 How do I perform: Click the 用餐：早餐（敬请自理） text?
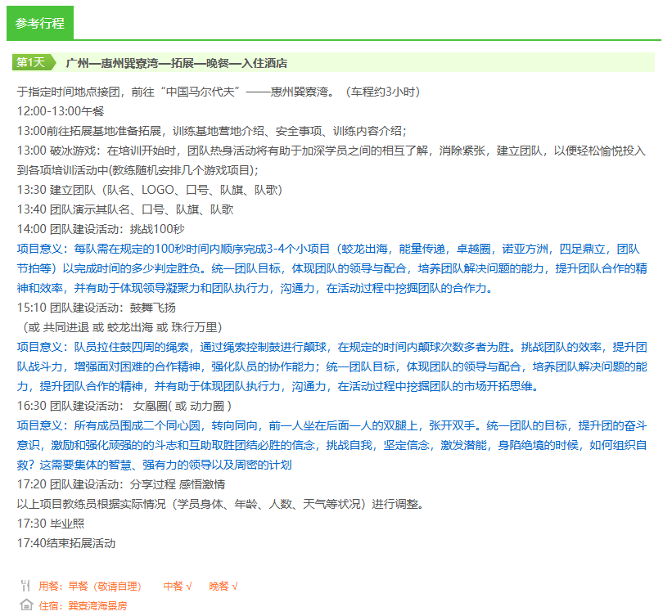tap(90, 586)
